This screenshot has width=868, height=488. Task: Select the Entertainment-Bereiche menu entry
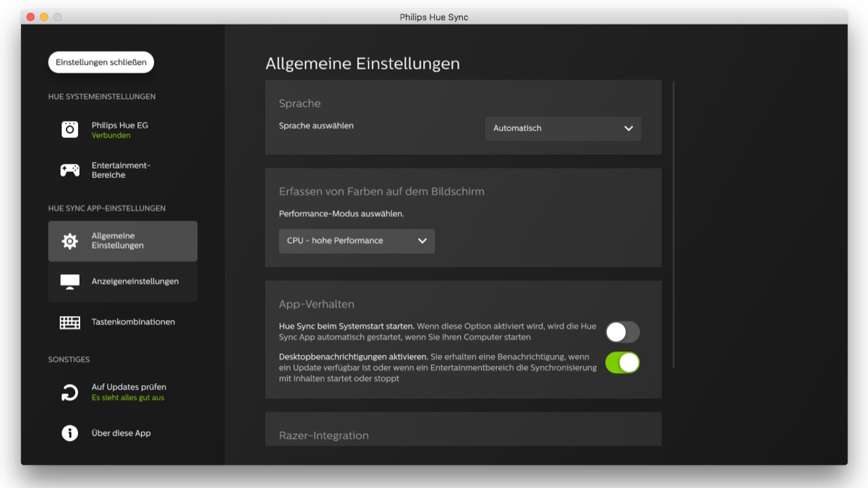coord(122,170)
